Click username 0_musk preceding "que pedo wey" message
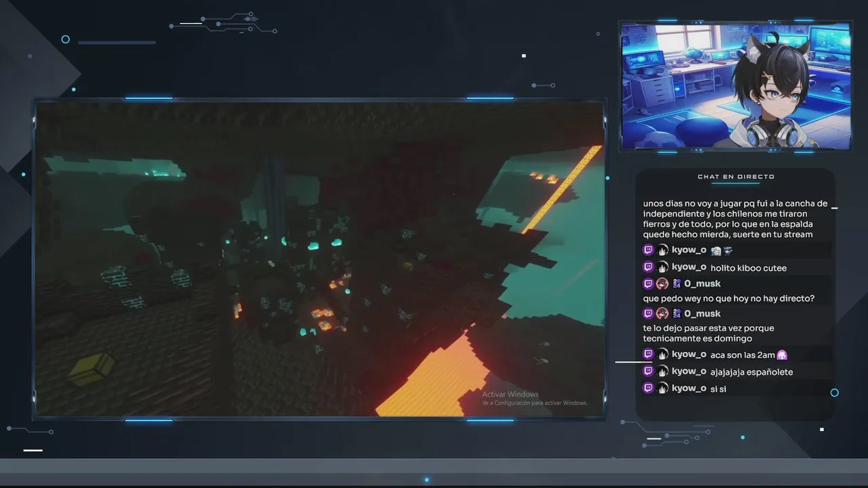The height and width of the screenshot is (488, 868). [703, 283]
